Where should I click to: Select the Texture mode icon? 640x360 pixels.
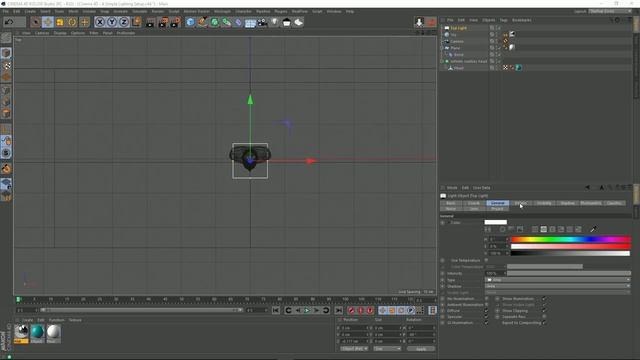click(6, 65)
